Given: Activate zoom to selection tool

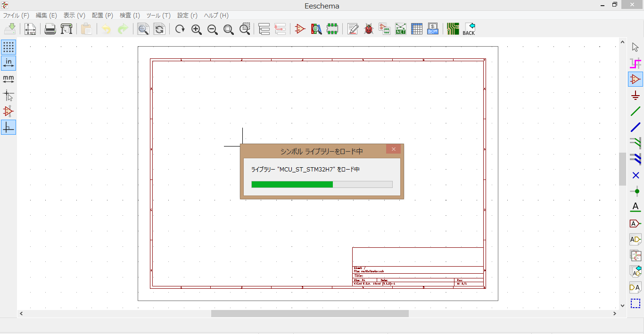Looking at the screenshot, I should 245,29.
